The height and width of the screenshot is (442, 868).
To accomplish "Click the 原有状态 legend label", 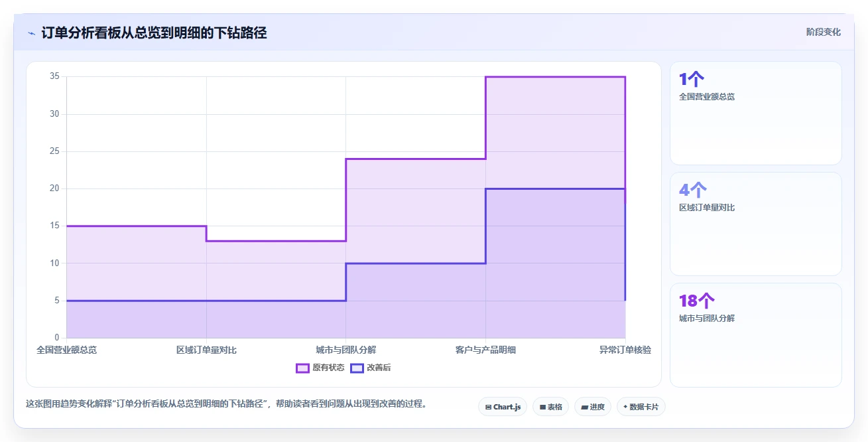I will click(328, 368).
